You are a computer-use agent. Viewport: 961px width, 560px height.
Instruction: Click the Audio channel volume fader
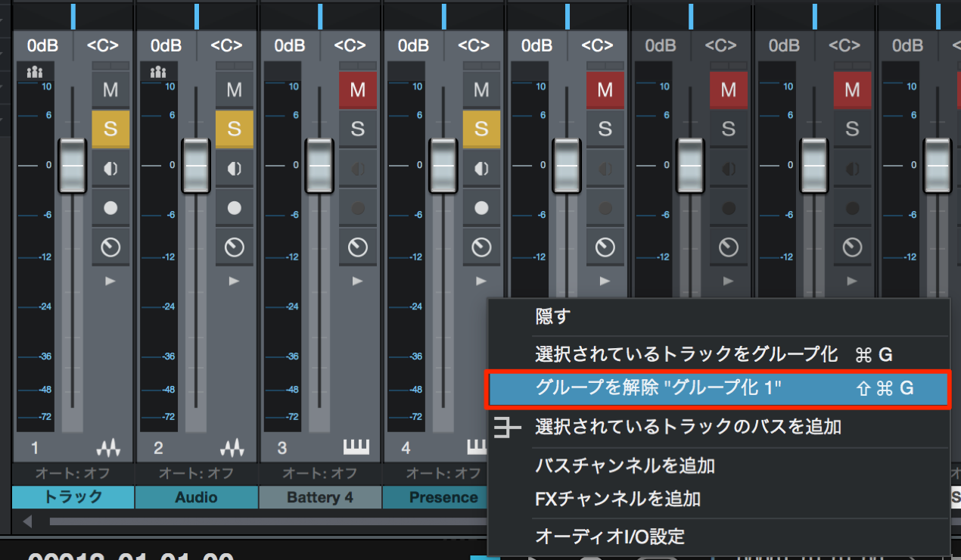click(x=196, y=165)
